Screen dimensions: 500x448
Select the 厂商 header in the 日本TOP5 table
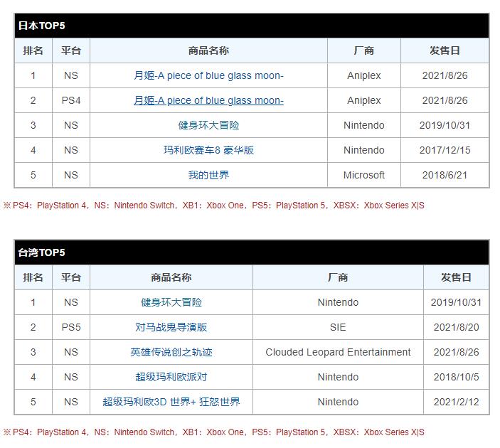pyautogui.click(x=364, y=50)
